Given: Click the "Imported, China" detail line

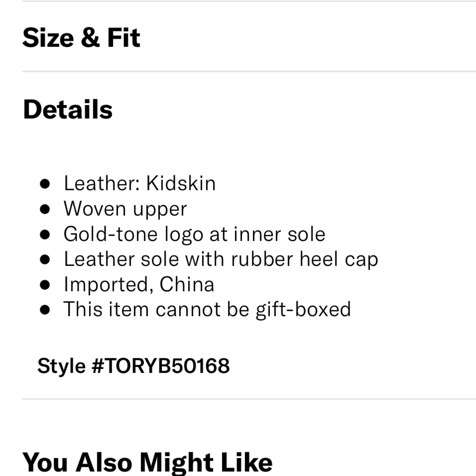Looking at the screenshot, I should point(139,285).
